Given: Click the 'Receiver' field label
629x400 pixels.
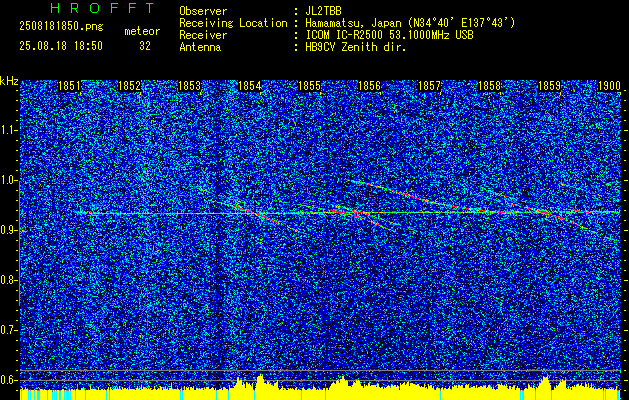Looking at the screenshot, I should pos(203,35).
